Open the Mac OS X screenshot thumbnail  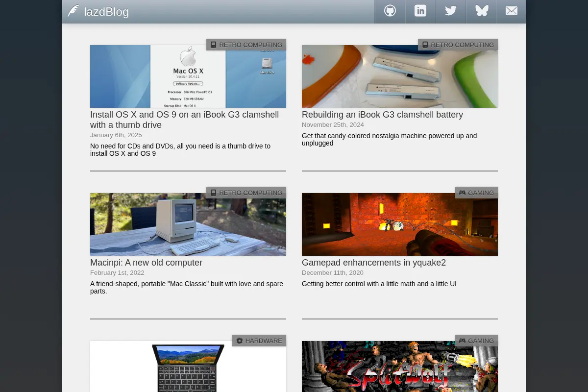[188, 76]
